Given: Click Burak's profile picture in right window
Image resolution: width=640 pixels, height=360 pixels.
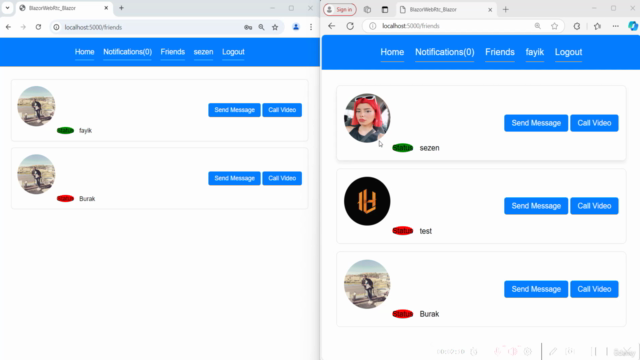Looking at the screenshot, I should [367, 284].
